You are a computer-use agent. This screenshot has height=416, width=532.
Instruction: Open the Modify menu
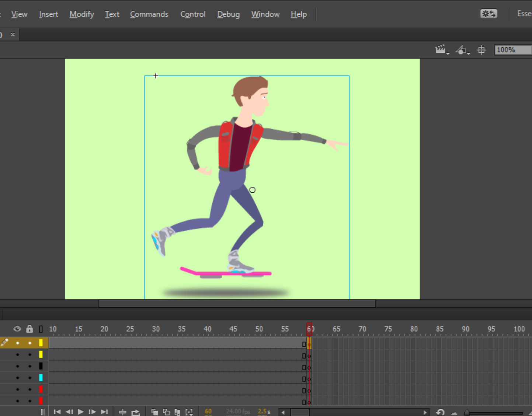point(82,14)
